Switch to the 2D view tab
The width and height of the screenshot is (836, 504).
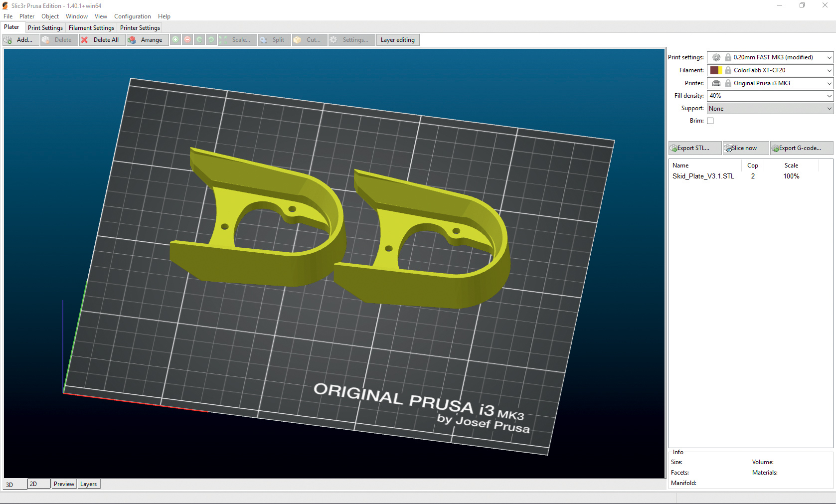tap(38, 484)
